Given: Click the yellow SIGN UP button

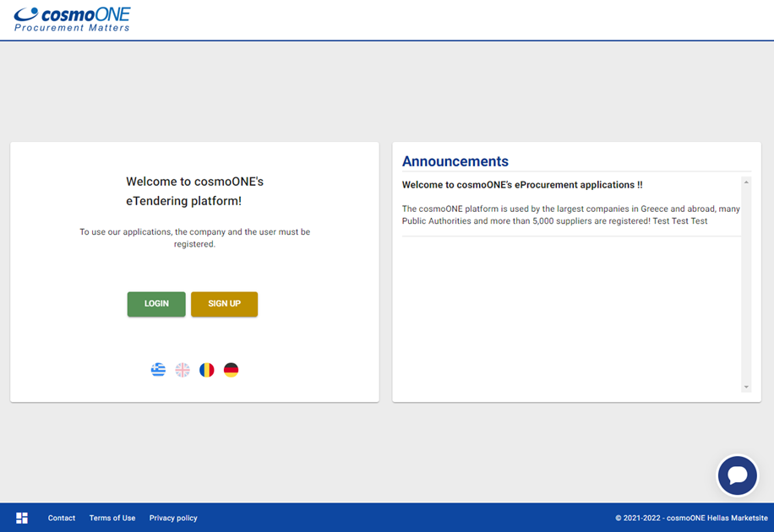Looking at the screenshot, I should tap(224, 304).
